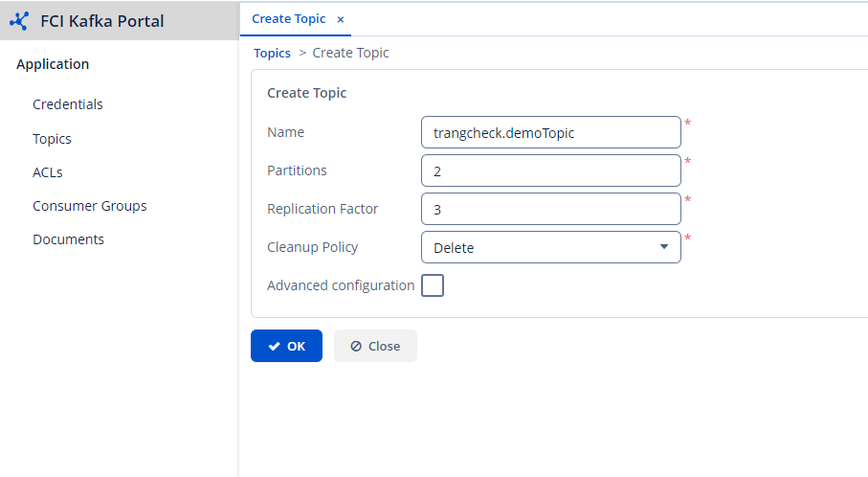Focus the Name input field
The width and height of the screenshot is (868, 477).
point(550,132)
